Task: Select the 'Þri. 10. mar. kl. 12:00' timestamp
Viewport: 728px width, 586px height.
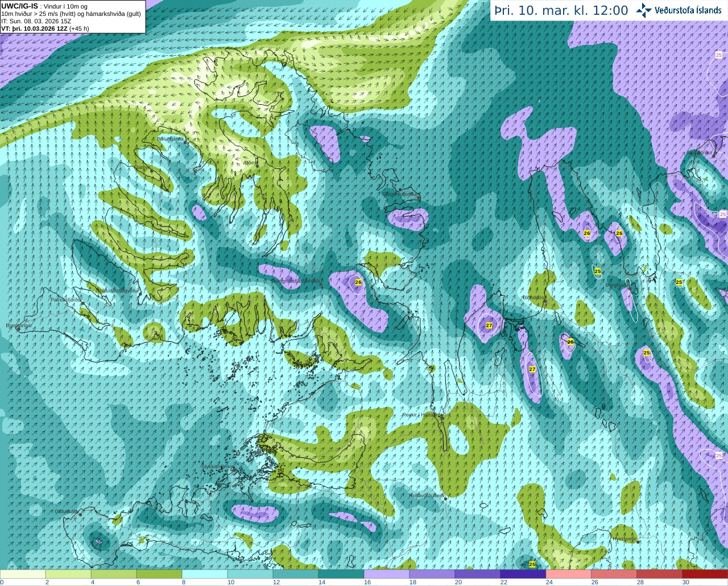Action: (x=561, y=10)
